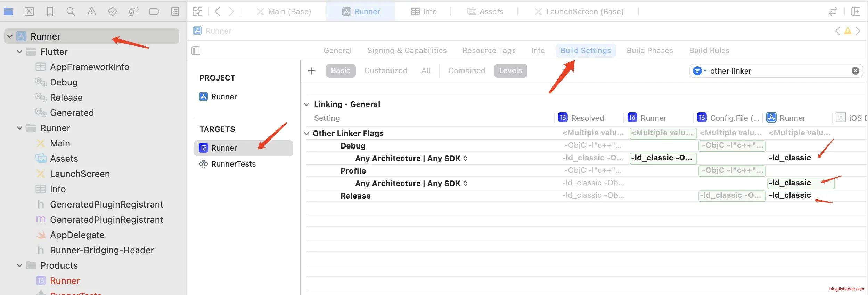
Task: Toggle the project and targets list sidebar
Action: (x=196, y=51)
